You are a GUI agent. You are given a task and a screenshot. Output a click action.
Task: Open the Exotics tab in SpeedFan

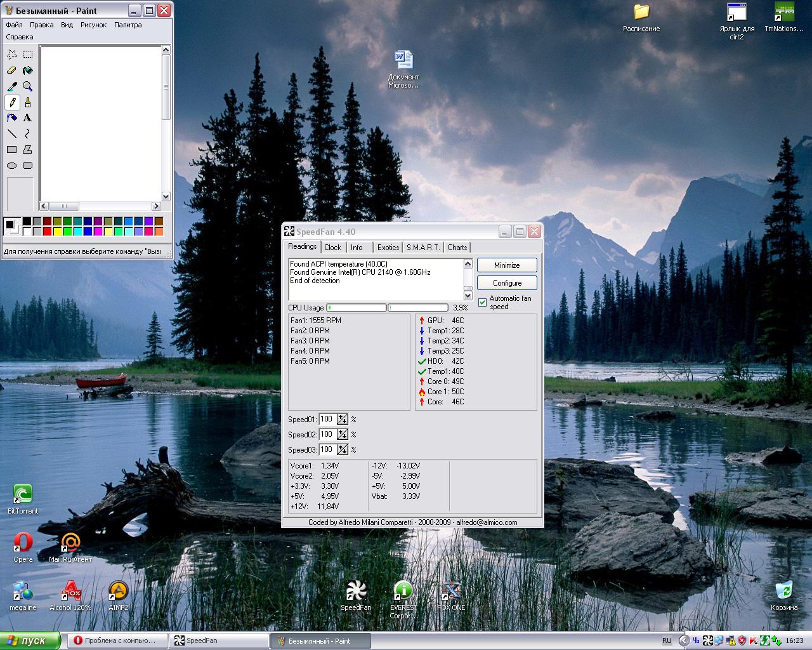coord(388,248)
